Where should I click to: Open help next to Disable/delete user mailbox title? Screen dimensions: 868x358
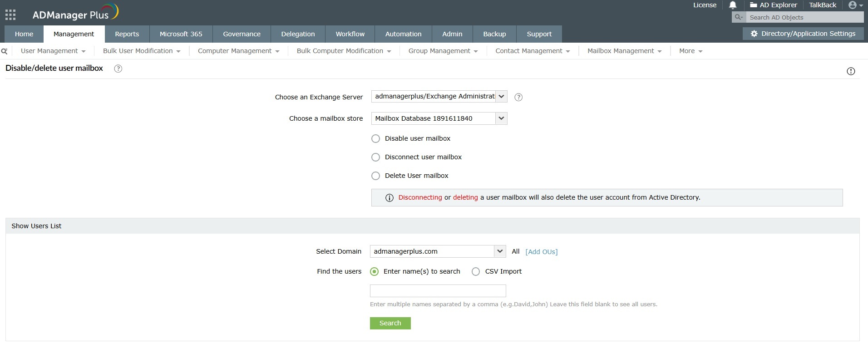pyautogui.click(x=118, y=69)
